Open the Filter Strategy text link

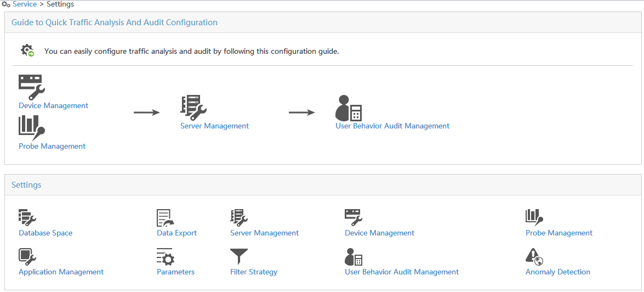pos(254,272)
